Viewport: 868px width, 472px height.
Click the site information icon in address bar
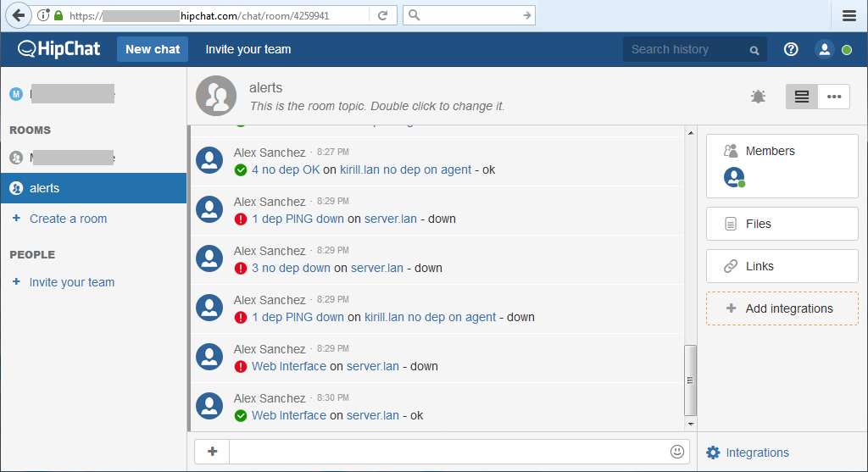[x=43, y=15]
